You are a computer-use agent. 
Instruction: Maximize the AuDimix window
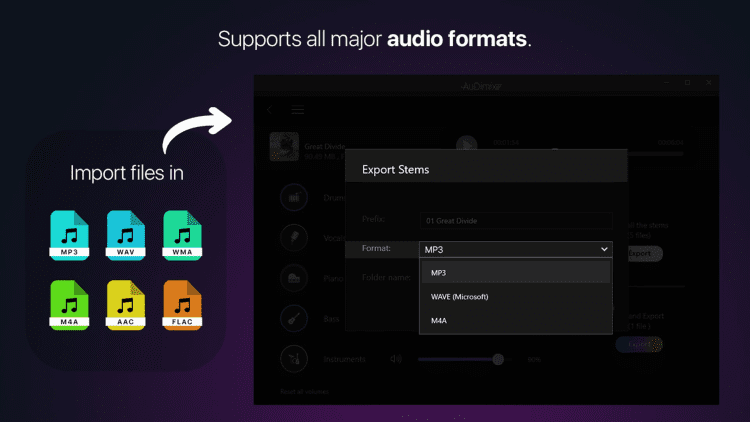tap(687, 83)
